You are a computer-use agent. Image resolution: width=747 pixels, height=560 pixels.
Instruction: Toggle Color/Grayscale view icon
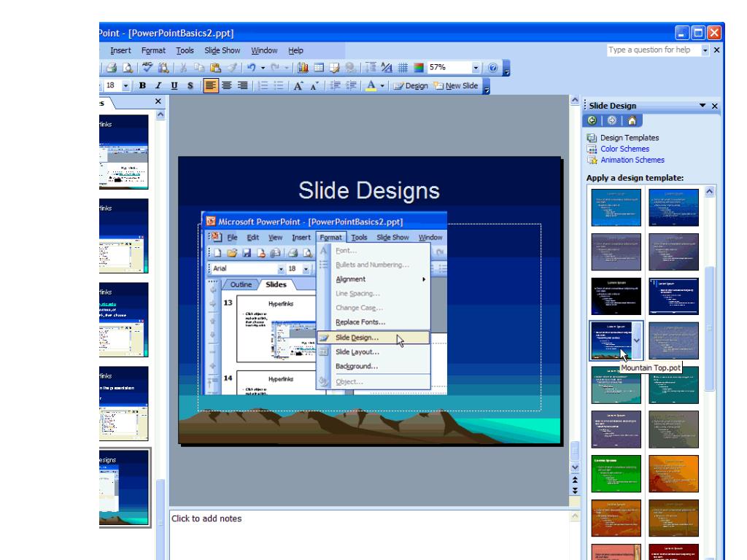click(x=419, y=68)
